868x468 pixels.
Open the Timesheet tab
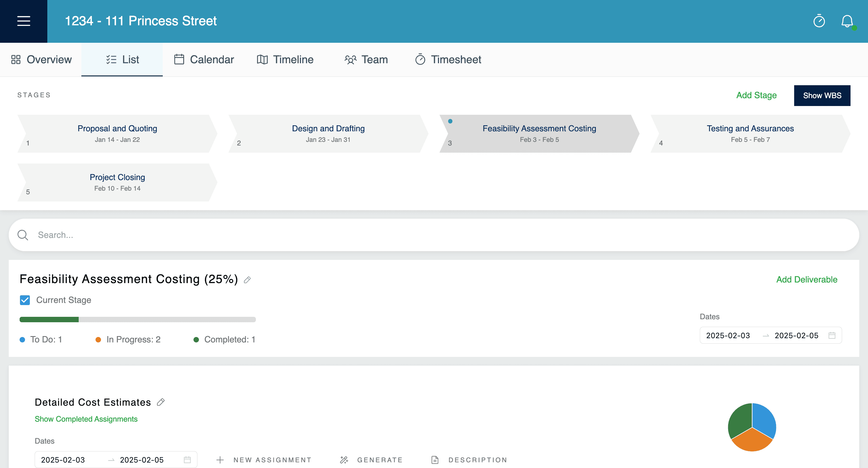(448, 60)
